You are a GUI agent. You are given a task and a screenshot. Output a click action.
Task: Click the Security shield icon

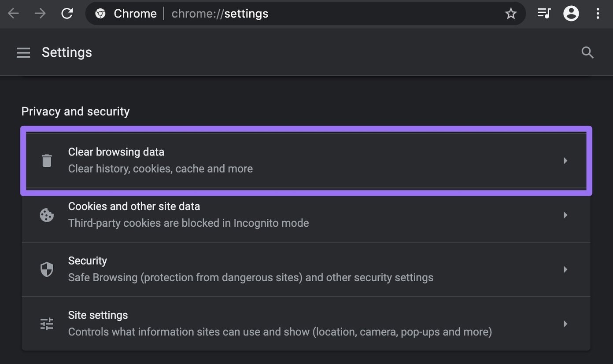[47, 269]
